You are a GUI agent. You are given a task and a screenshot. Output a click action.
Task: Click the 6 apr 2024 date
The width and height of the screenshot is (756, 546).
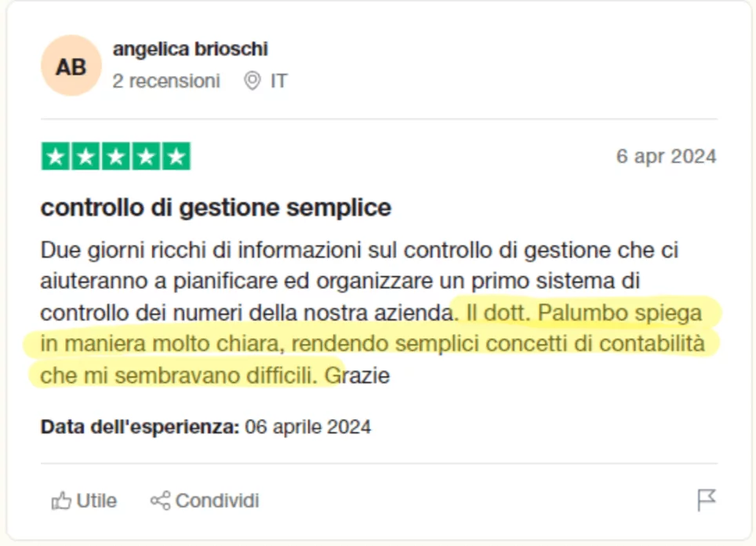point(666,156)
